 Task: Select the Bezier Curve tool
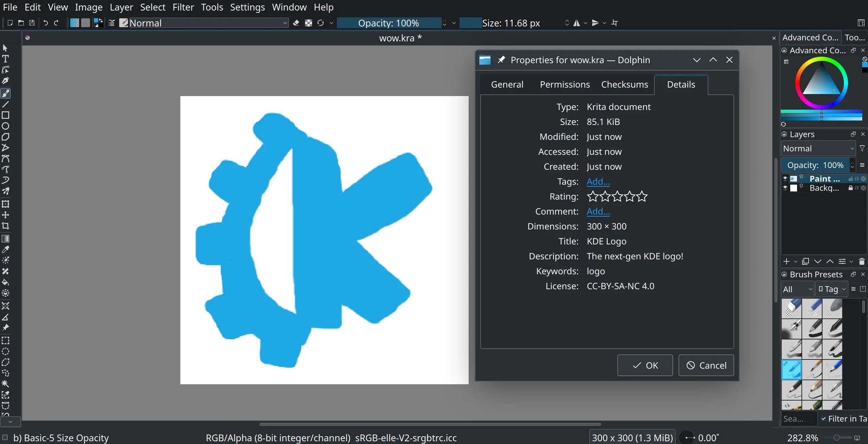(x=5, y=159)
